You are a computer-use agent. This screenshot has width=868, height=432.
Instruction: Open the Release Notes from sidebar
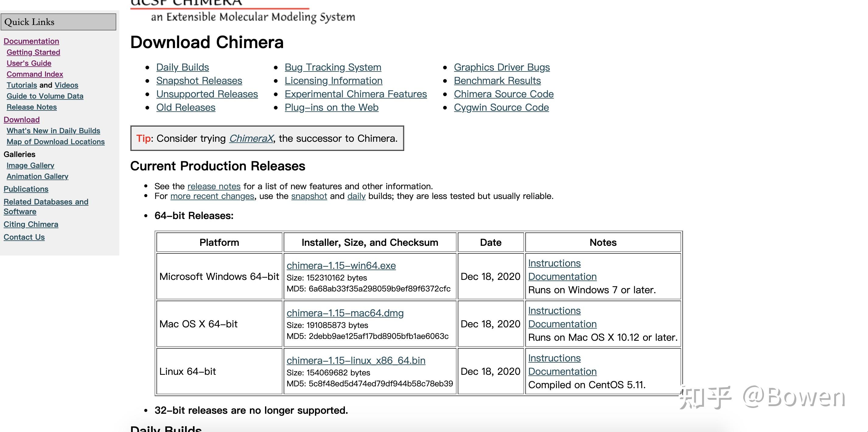[x=31, y=107]
